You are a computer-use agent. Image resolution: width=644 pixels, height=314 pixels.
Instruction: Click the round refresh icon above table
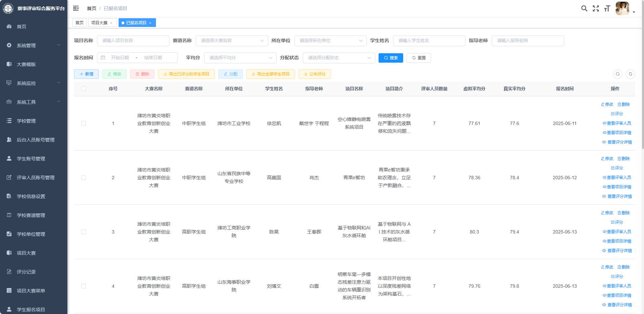tap(630, 74)
